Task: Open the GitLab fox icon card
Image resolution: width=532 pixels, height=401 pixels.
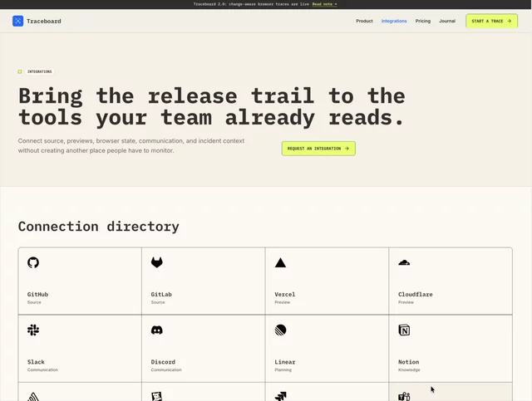Action: 157,262
